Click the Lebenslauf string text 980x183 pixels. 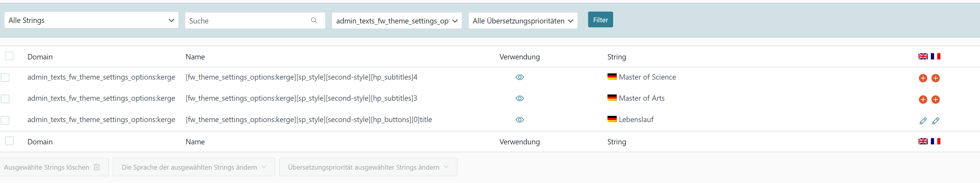[x=636, y=120]
